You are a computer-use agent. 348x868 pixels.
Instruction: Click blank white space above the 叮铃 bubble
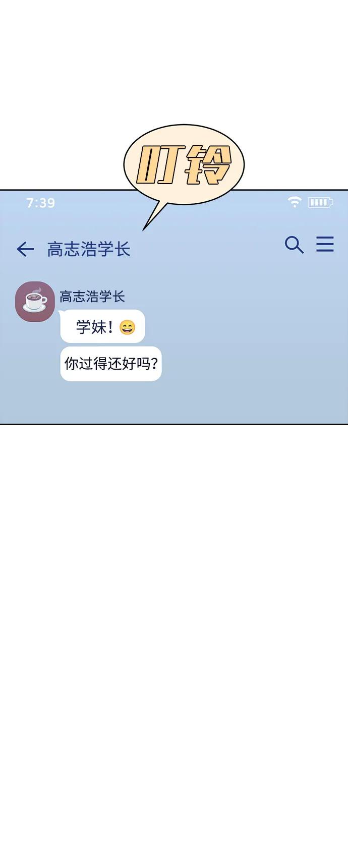point(174,61)
